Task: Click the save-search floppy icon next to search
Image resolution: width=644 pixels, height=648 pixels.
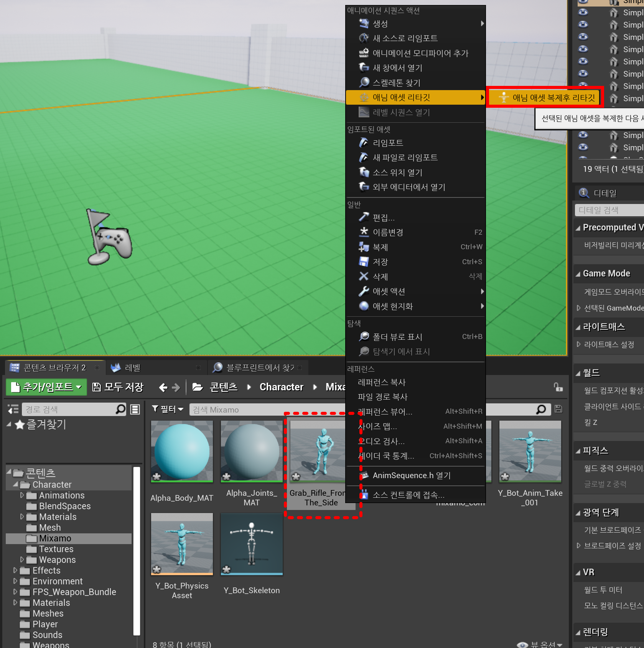Action: [x=558, y=409]
